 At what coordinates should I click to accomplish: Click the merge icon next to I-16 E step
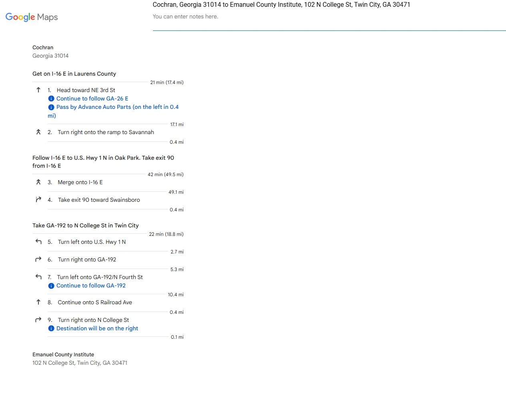pos(38,182)
